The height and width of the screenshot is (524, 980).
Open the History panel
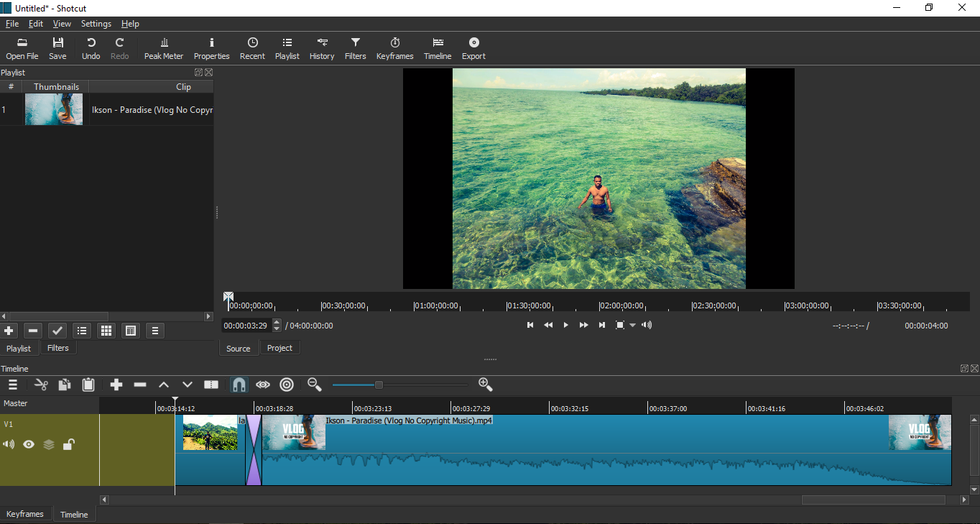coord(322,48)
